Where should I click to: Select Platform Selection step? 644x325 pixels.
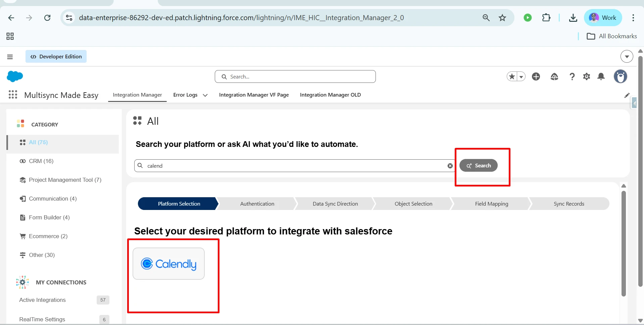[179, 204]
